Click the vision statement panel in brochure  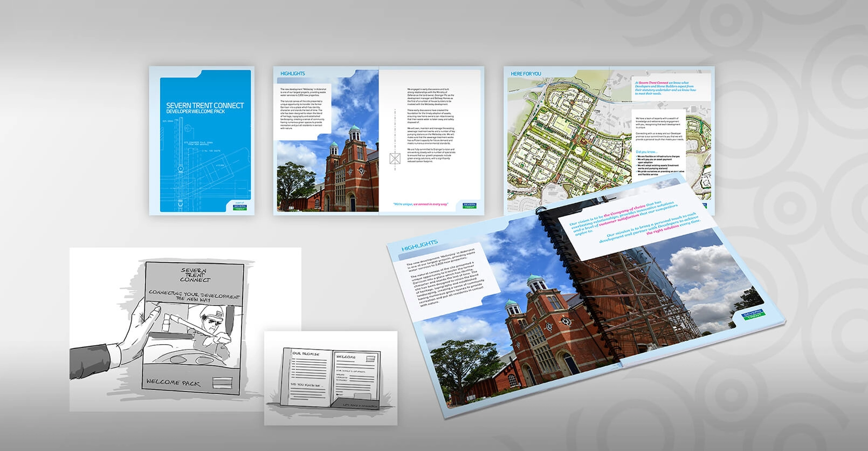[x=636, y=227]
